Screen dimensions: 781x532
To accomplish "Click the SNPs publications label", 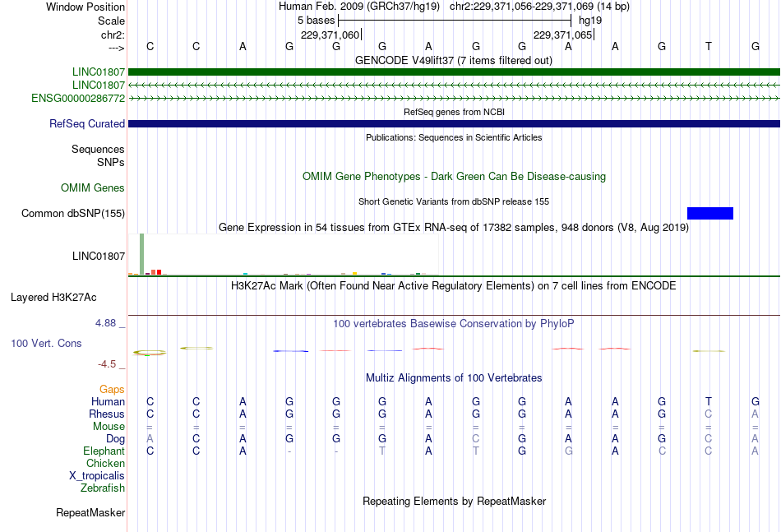I will [x=111, y=162].
